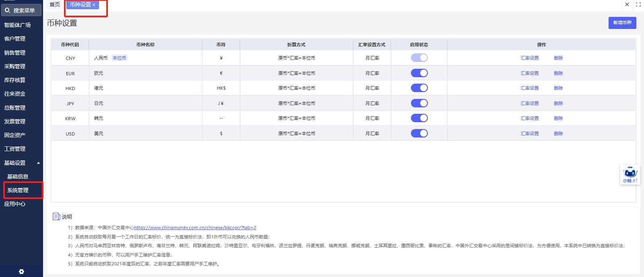This screenshot has height=277, width=644.
Task: Click the 币种名称 column header
Action: tap(145, 45)
